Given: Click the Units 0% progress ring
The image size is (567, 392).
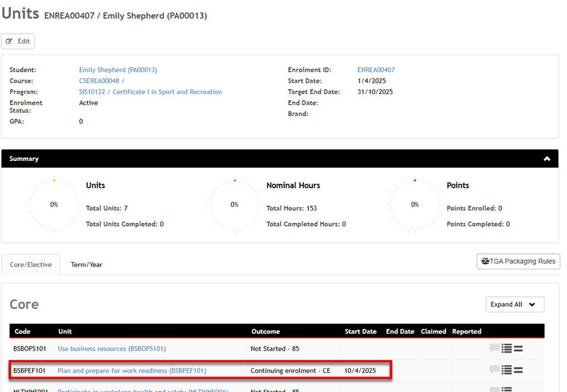Looking at the screenshot, I should tap(54, 204).
